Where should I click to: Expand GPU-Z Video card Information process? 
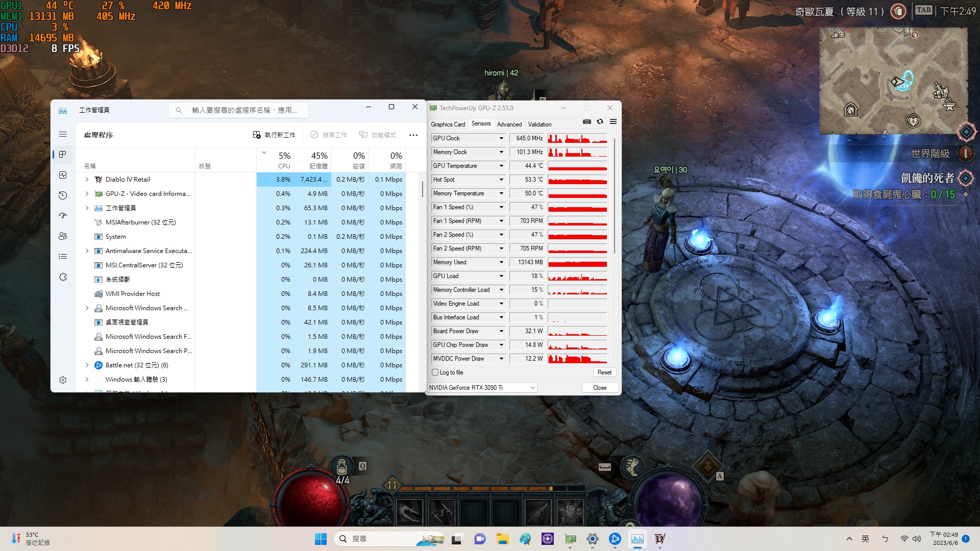[87, 194]
